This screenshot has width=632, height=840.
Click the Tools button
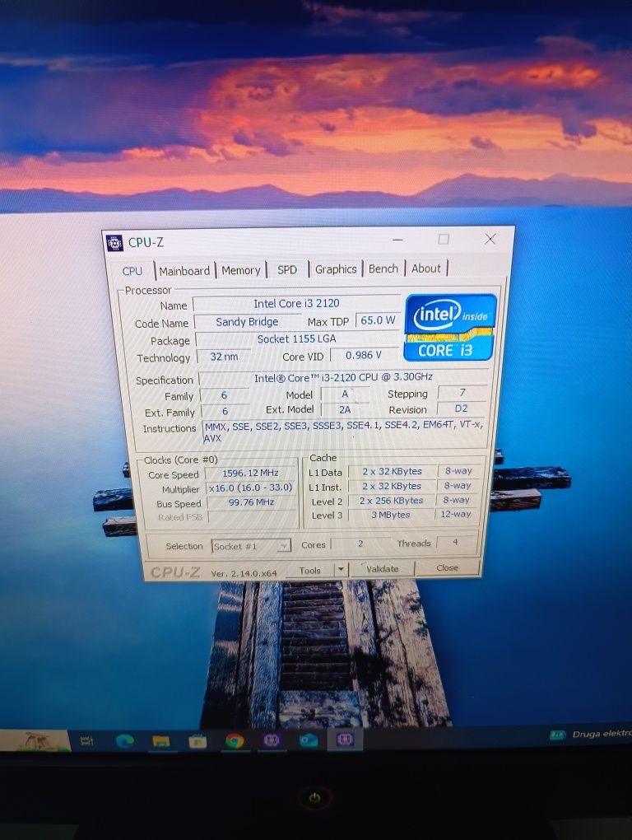[310, 571]
